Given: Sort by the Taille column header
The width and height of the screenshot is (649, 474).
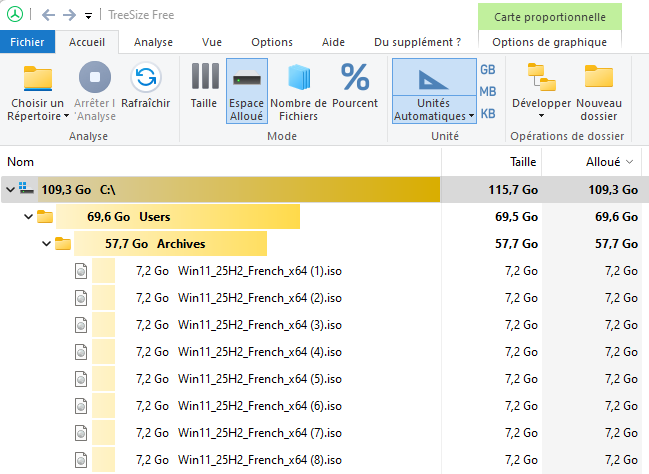Looking at the screenshot, I should [523, 161].
